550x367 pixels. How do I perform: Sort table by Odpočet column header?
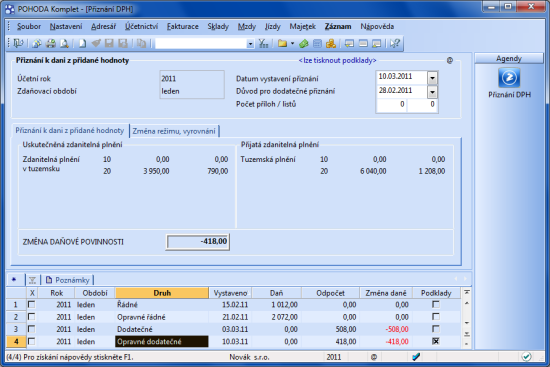click(330, 293)
